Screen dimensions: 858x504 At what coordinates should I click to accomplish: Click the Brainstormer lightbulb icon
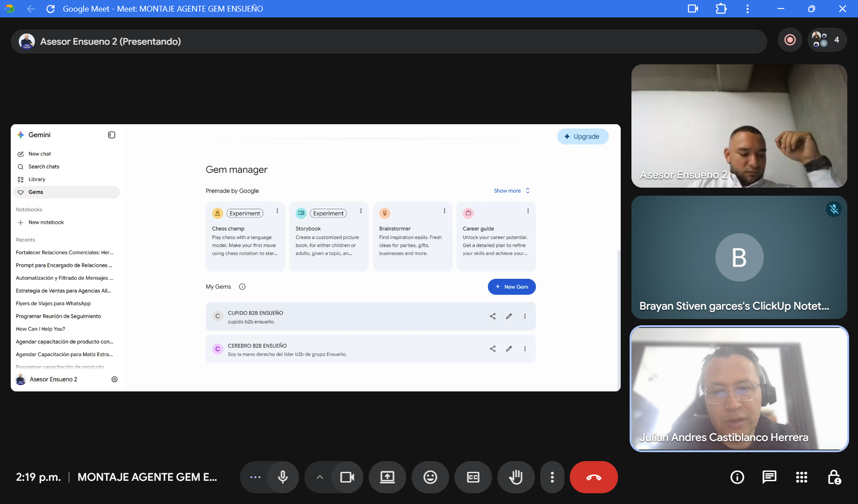pyautogui.click(x=385, y=213)
